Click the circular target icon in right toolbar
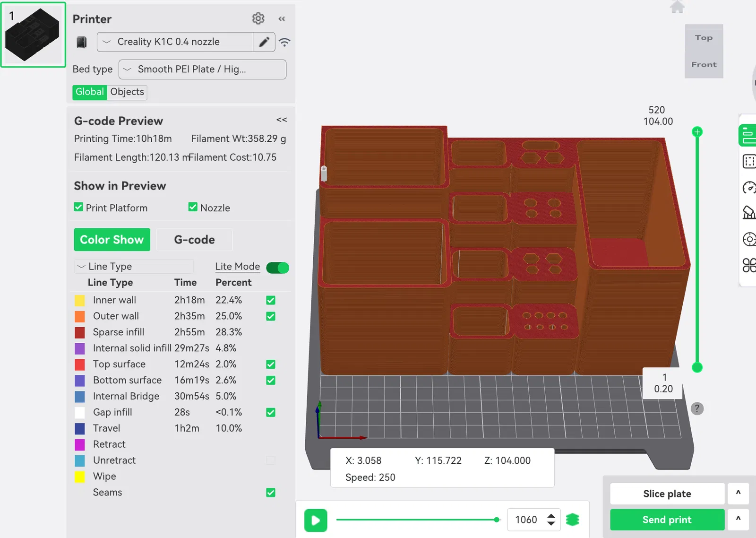 point(749,239)
